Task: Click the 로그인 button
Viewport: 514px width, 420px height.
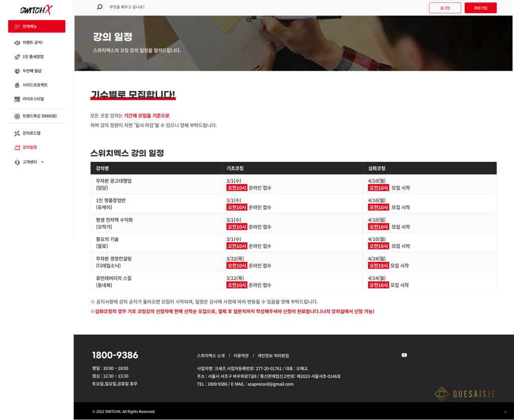Action: pyautogui.click(x=445, y=8)
